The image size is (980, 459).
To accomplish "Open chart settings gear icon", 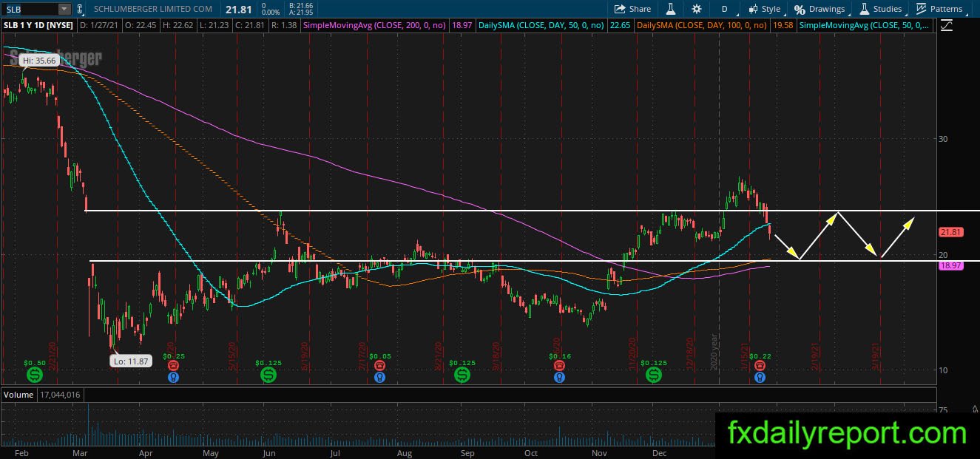I will pos(696,9).
